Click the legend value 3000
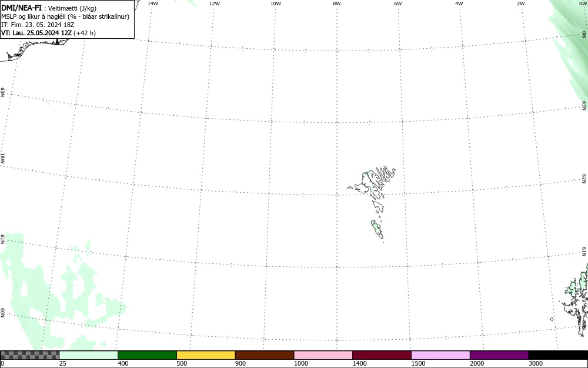588x368 pixels. [x=536, y=363]
